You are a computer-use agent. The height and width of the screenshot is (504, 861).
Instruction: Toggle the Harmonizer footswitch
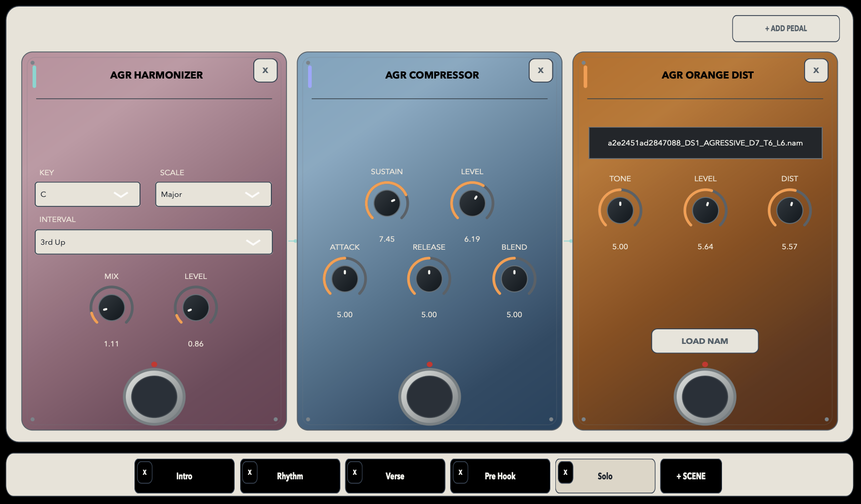tap(154, 397)
